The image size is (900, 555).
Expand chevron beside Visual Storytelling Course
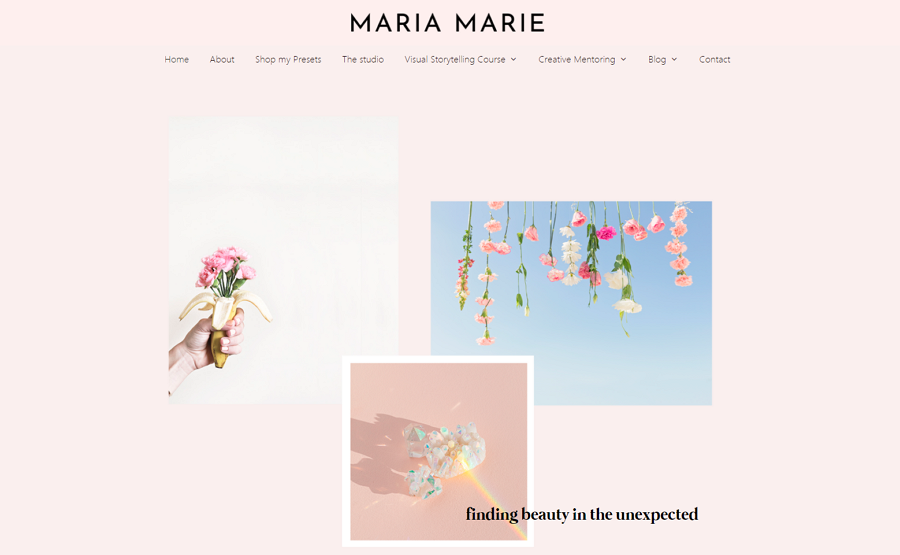[514, 59]
